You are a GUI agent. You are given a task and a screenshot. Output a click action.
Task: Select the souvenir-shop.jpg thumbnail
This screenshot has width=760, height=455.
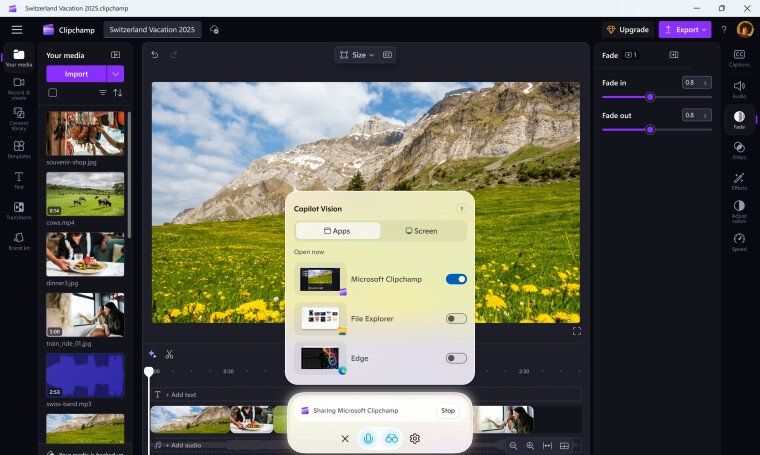tap(85, 133)
